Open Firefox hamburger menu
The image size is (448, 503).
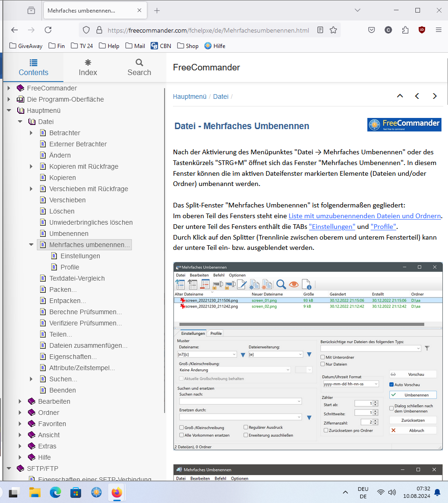coord(439,30)
